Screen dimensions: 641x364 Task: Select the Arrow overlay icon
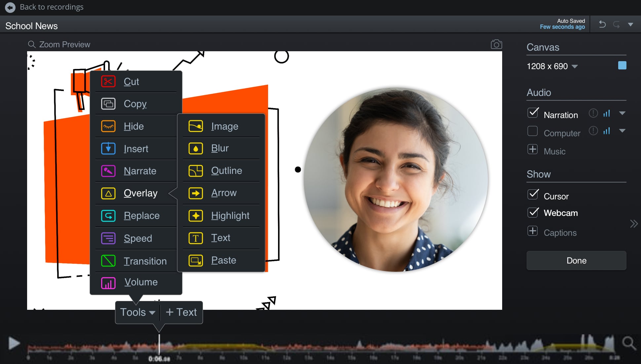click(x=195, y=193)
